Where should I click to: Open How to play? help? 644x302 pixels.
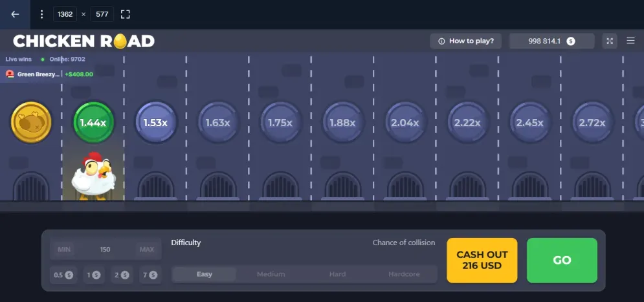pyautogui.click(x=466, y=41)
